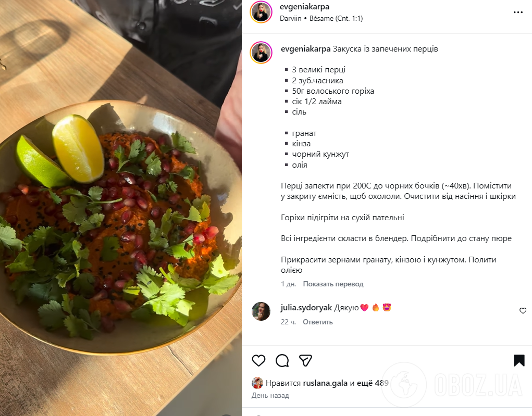Like the post with heart icon
This screenshot has height=416, width=532.
(258, 360)
